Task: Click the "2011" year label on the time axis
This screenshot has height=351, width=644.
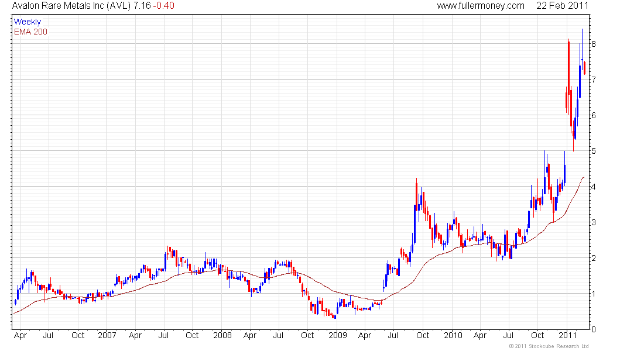Action: click(x=568, y=335)
